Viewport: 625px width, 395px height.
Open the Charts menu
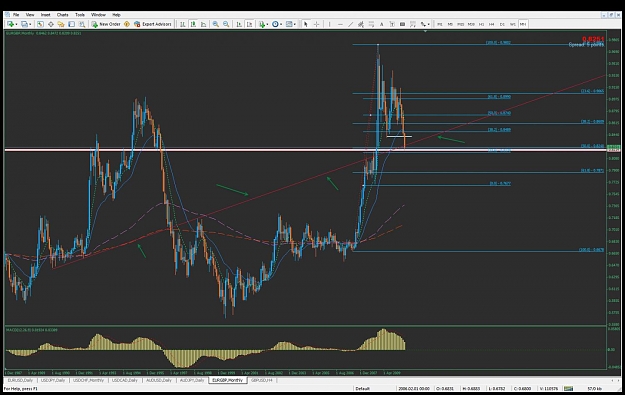[x=63, y=15]
